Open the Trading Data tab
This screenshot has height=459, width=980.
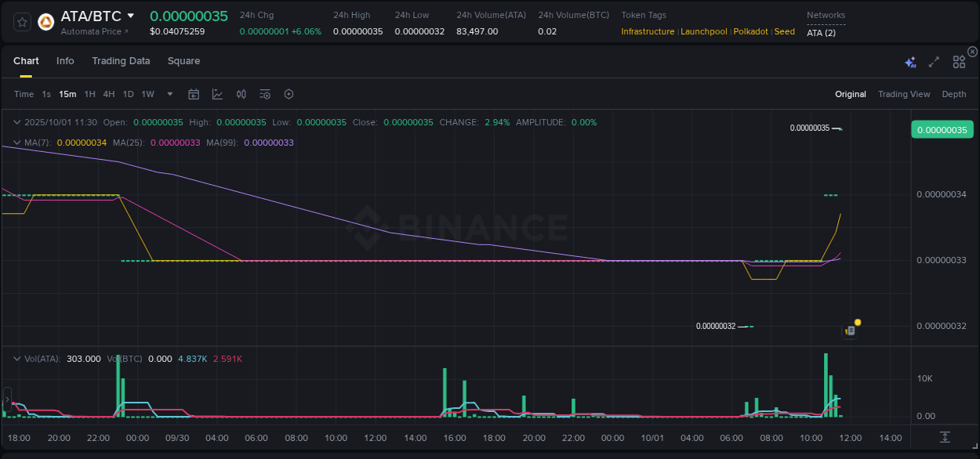121,60
